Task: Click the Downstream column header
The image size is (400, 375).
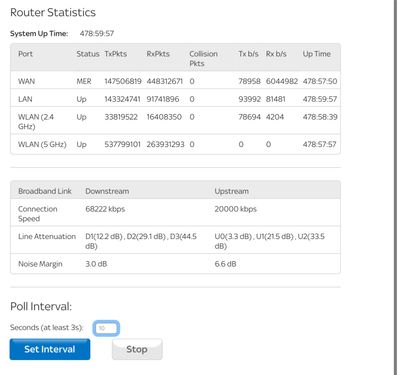Action: pyautogui.click(x=107, y=191)
